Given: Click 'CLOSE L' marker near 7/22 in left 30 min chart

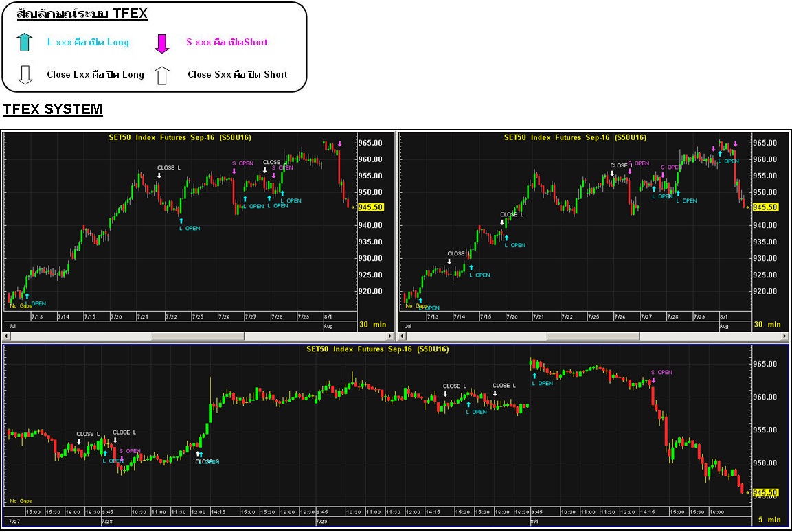Looking at the screenshot, I should pyautogui.click(x=169, y=168).
